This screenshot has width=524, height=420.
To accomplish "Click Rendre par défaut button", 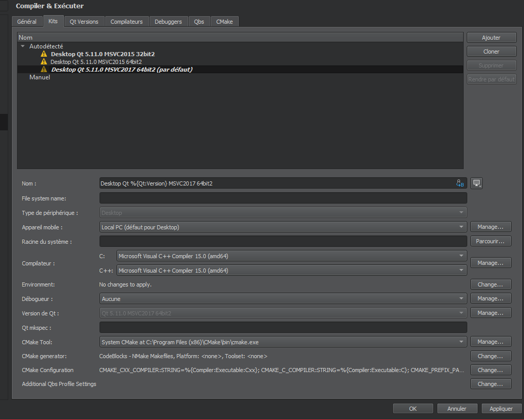I will (491, 79).
